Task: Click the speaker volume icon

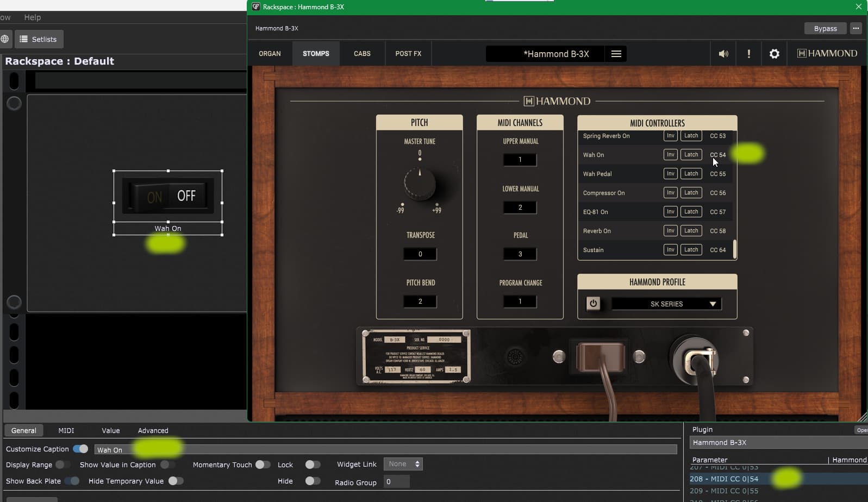Action: click(x=723, y=54)
